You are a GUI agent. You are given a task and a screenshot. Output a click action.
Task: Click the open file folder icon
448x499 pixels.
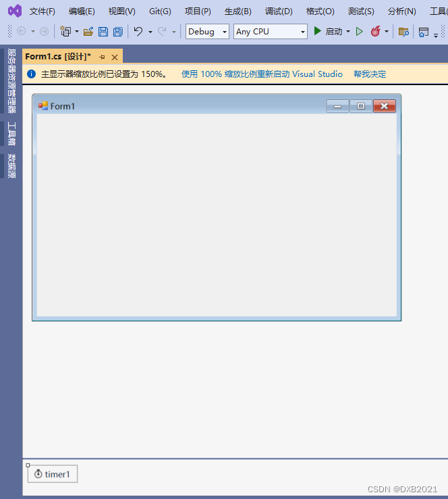click(x=88, y=31)
